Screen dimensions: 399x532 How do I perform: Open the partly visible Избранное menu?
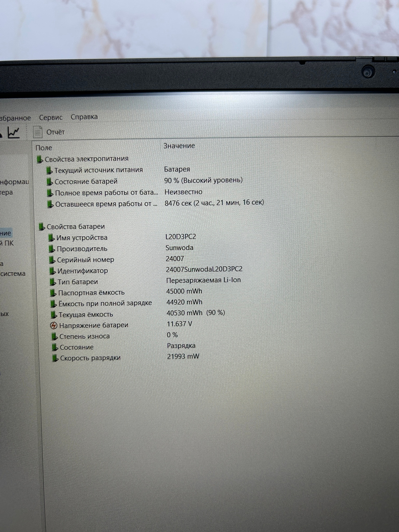pos(15,118)
